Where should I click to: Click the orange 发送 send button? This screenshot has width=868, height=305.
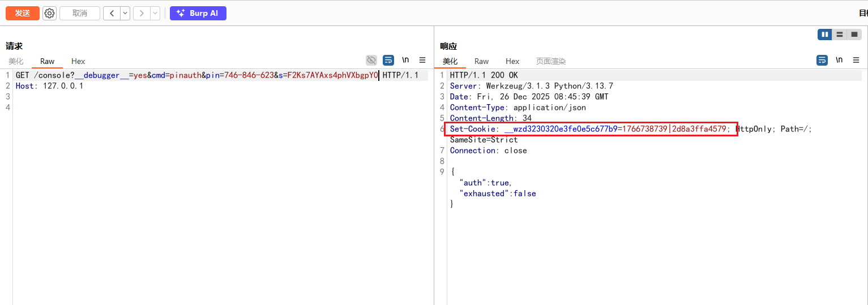pyautogui.click(x=23, y=13)
